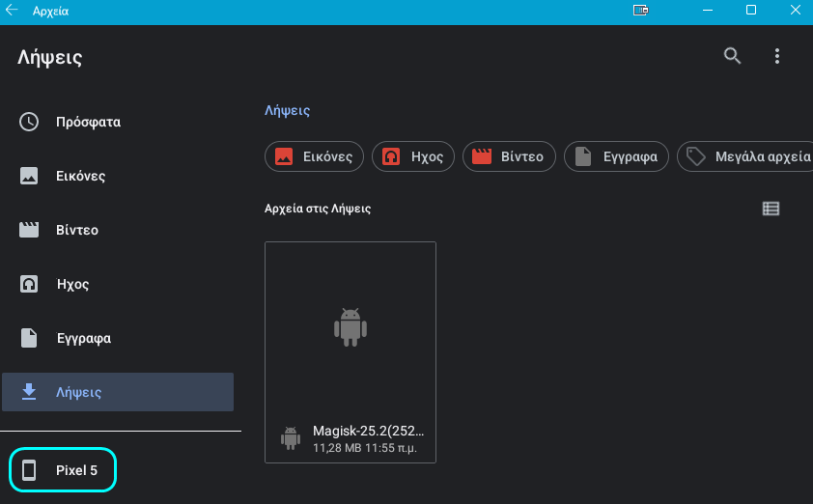
Task: Open Pixel 5 device storage
Action: pyautogui.click(x=63, y=470)
